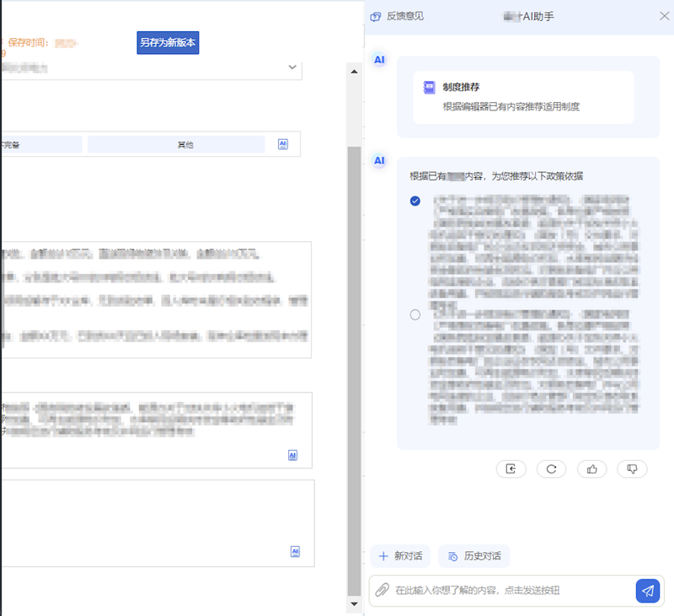Click AI icon in the empty bottom text box

[x=296, y=551]
